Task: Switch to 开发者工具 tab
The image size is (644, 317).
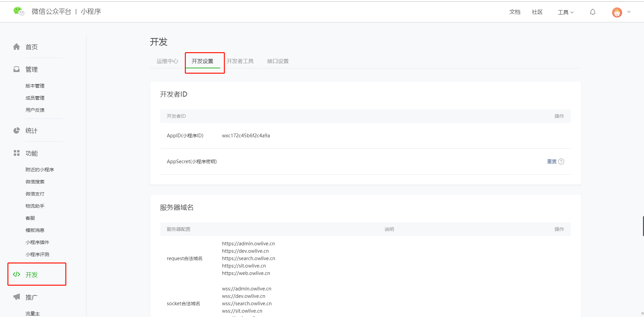Action: (240, 61)
